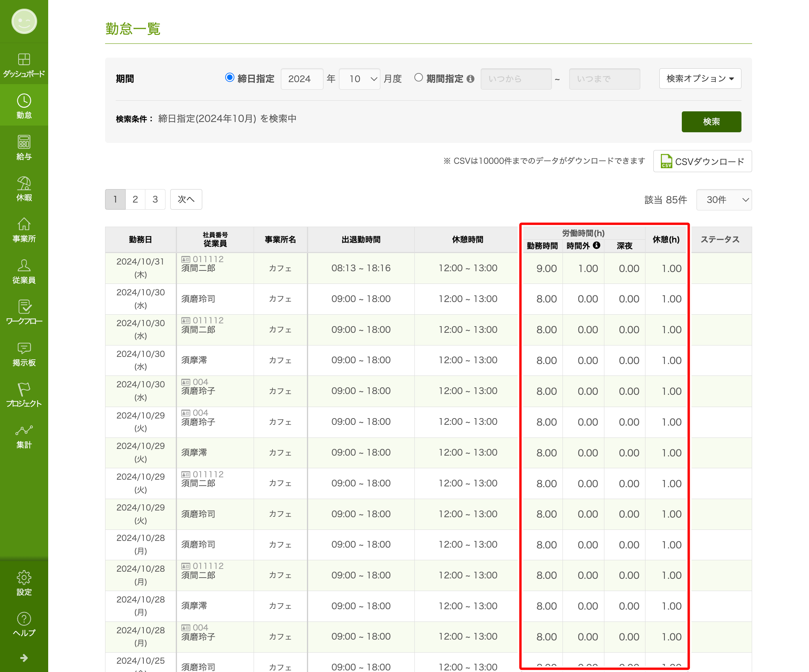The height and width of the screenshot is (672, 809).
Task: Click the 勤怠一覧 page title
Action: coord(133,29)
